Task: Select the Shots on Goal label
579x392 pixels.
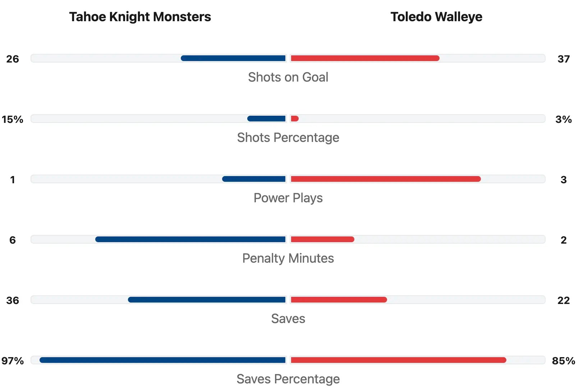Action: [x=288, y=77]
